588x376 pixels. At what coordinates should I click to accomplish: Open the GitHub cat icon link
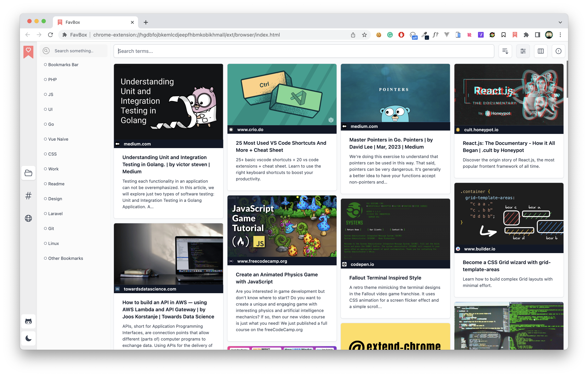click(x=28, y=321)
